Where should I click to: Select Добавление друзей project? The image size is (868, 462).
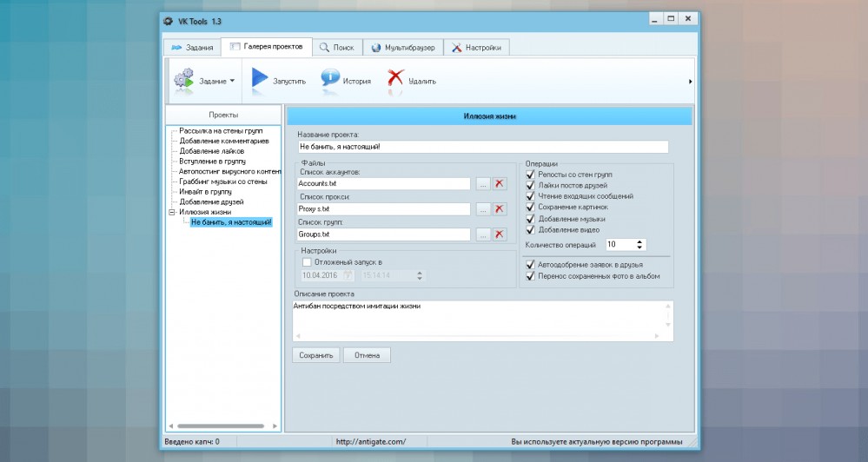[x=211, y=202]
